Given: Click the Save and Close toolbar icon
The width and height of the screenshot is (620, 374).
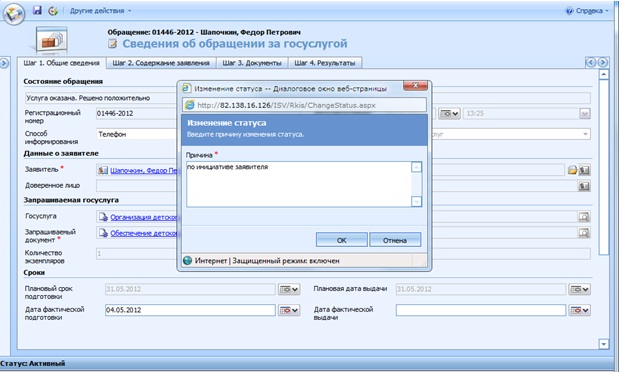Looking at the screenshot, I should [53, 11].
